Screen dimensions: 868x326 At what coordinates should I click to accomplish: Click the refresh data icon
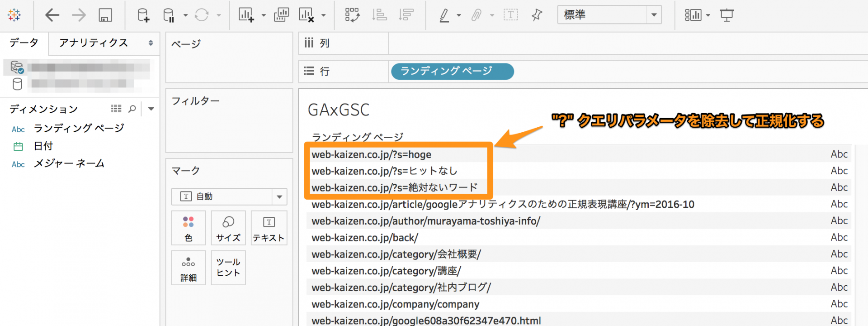202,15
